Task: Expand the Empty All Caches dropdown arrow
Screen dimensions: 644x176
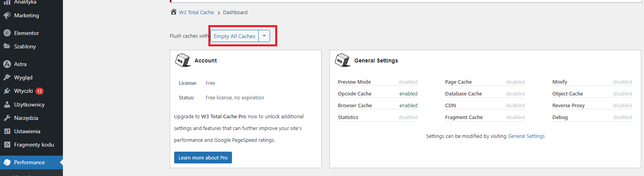Action: 264,36
